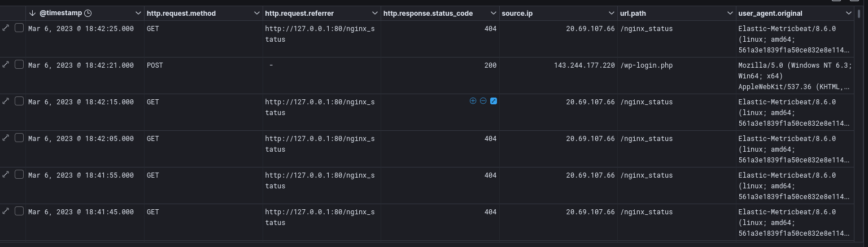Click the /wp-login.php url path cell
The image size is (868, 247).
[646, 65]
